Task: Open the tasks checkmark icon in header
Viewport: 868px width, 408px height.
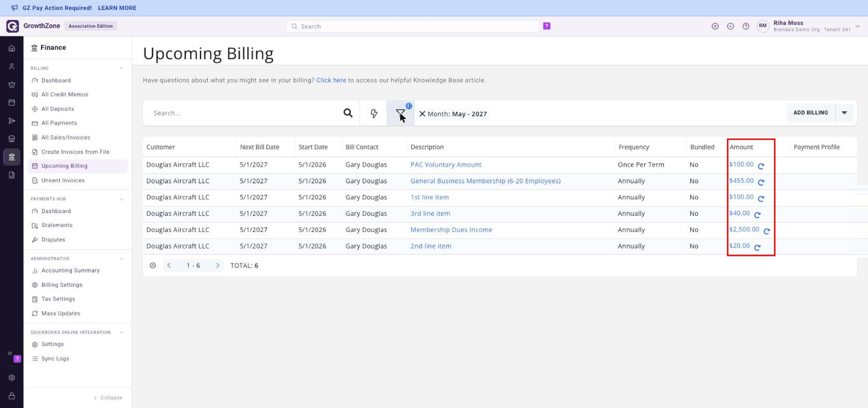Action: [x=731, y=26]
